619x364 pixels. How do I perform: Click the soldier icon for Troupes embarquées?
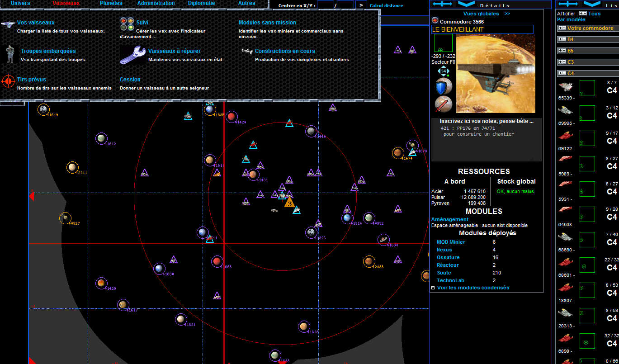pos(10,54)
